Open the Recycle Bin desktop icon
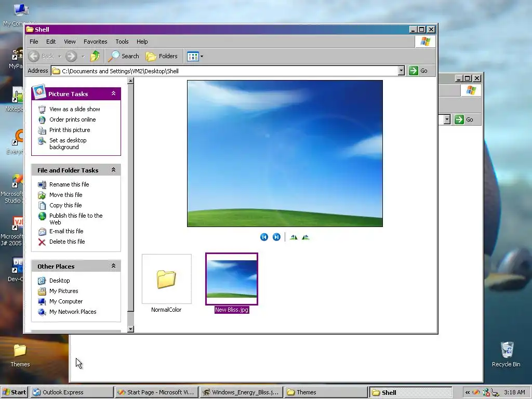This screenshot has height=399, width=532. pyautogui.click(x=506, y=354)
